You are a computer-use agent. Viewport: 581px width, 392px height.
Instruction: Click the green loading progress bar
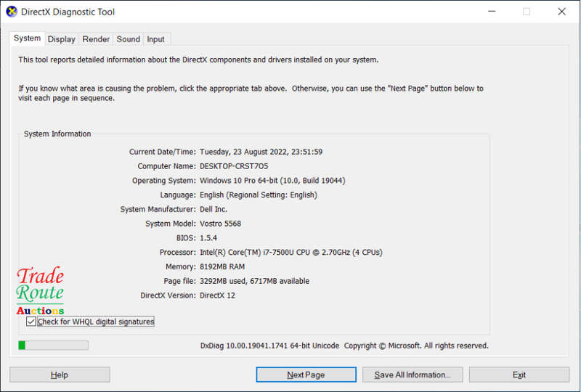[x=53, y=346]
